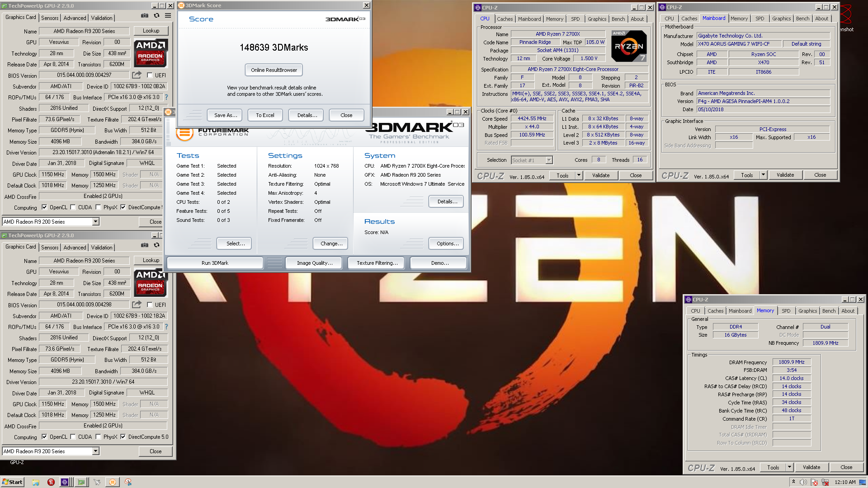Viewport: 868px width, 488px height.
Task: Open Validation tab in upper GPU-Z window
Action: 102,18
